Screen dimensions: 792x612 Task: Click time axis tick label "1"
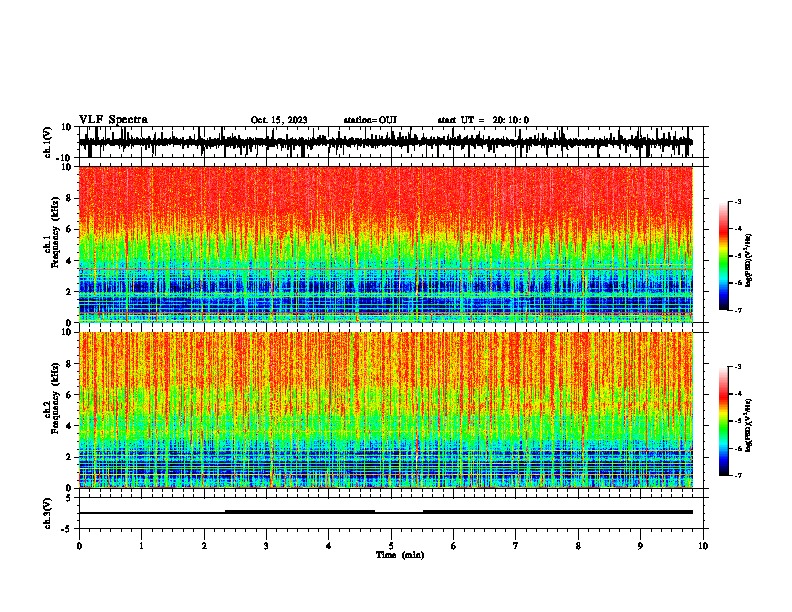141,546
